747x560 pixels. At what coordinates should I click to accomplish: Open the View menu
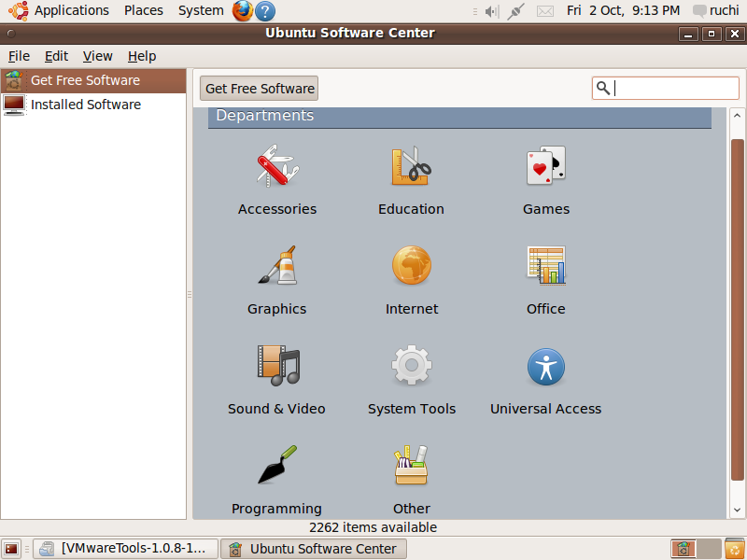[98, 56]
